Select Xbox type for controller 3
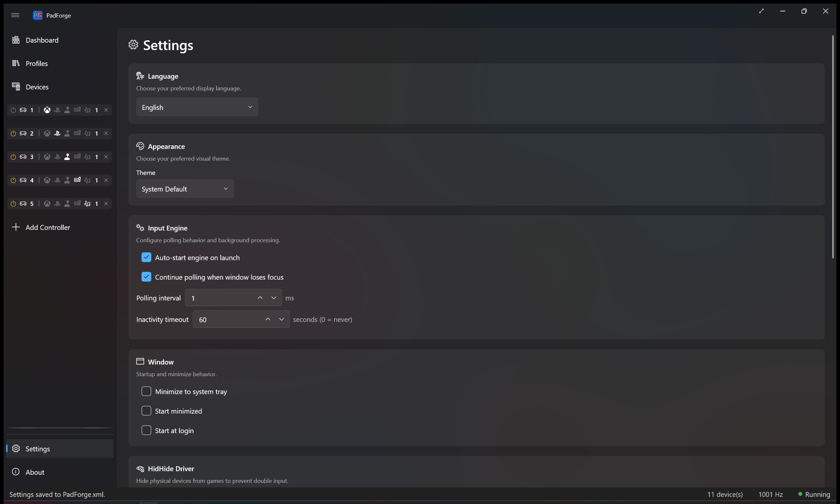This screenshot has height=504, width=840. click(47, 157)
